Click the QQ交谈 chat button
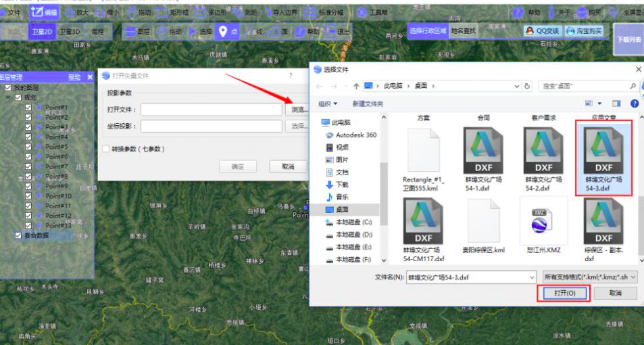 543,31
